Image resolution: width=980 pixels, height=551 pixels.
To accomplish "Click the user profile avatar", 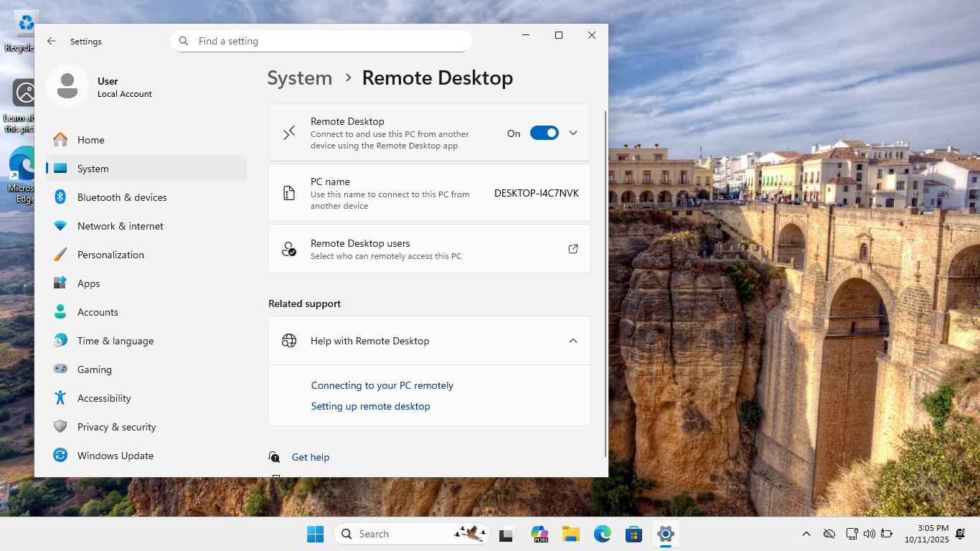I will tap(67, 86).
